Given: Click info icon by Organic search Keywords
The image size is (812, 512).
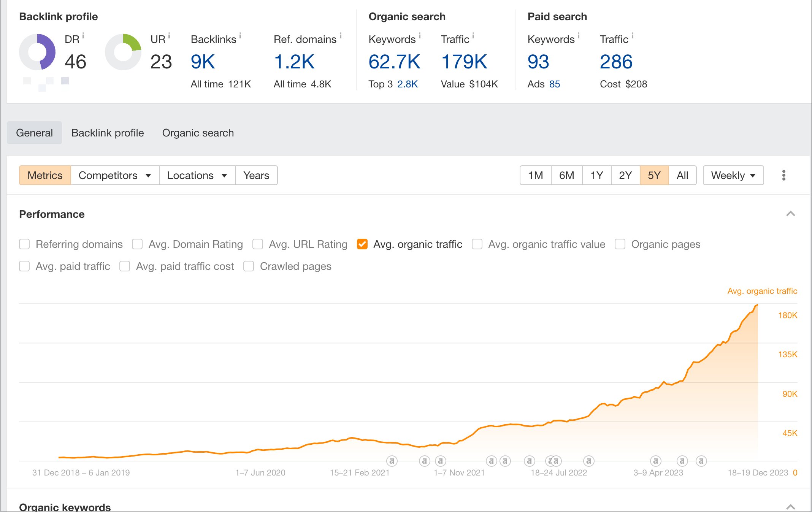Looking at the screenshot, I should click(420, 36).
